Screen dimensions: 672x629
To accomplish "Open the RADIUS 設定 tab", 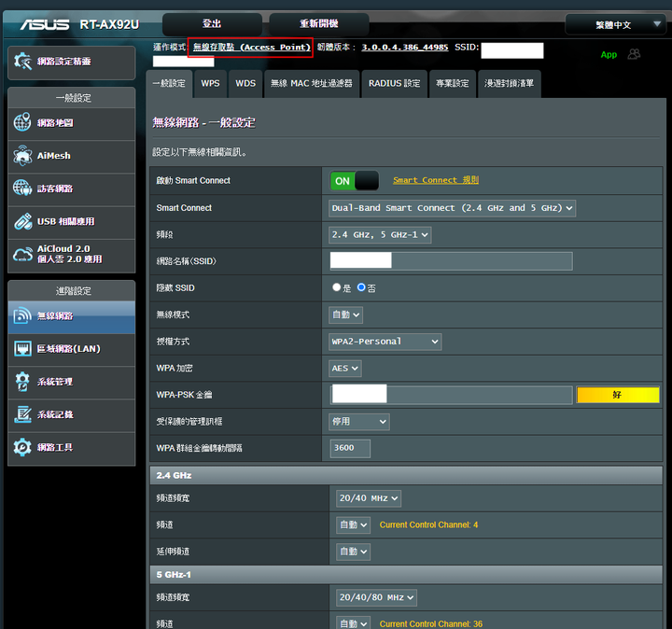I will point(394,84).
